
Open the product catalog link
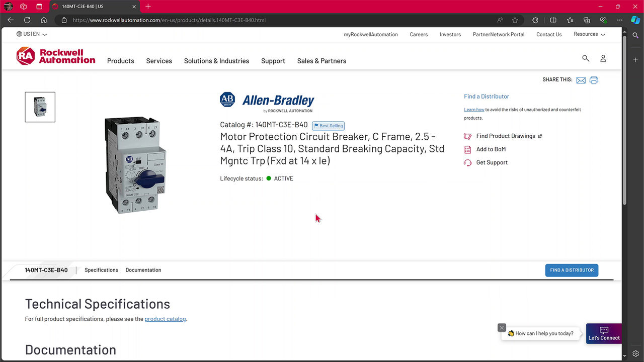coord(165,319)
